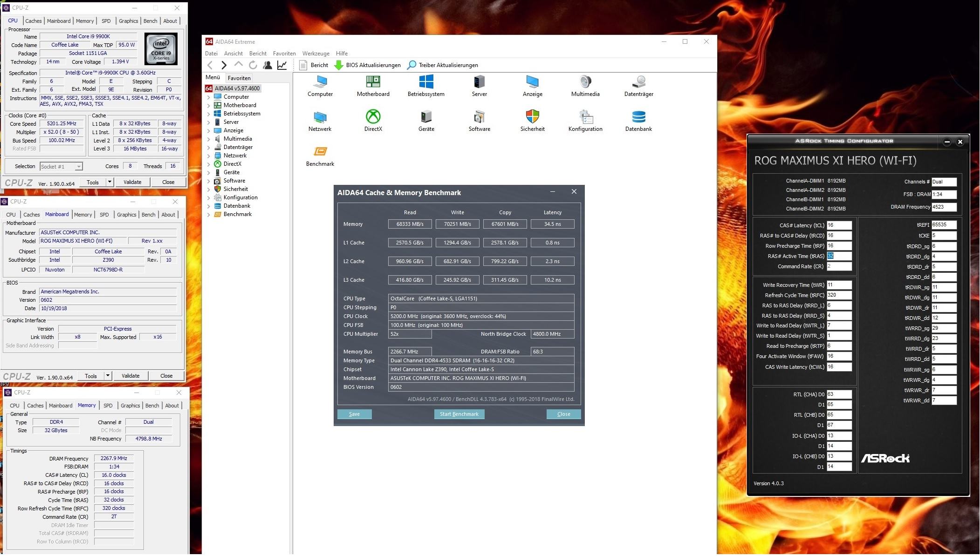Click the tREFI value field in Timing Configurator
This screenshot has height=556, width=980.
(x=944, y=225)
